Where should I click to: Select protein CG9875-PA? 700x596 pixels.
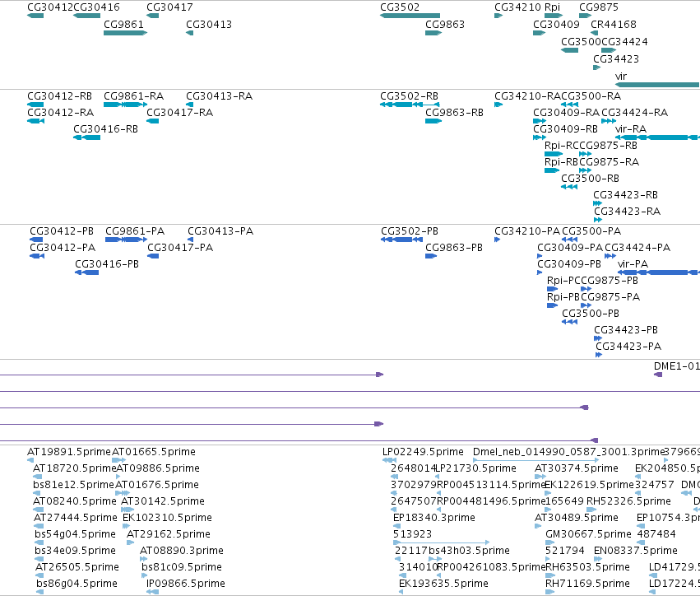610,297
